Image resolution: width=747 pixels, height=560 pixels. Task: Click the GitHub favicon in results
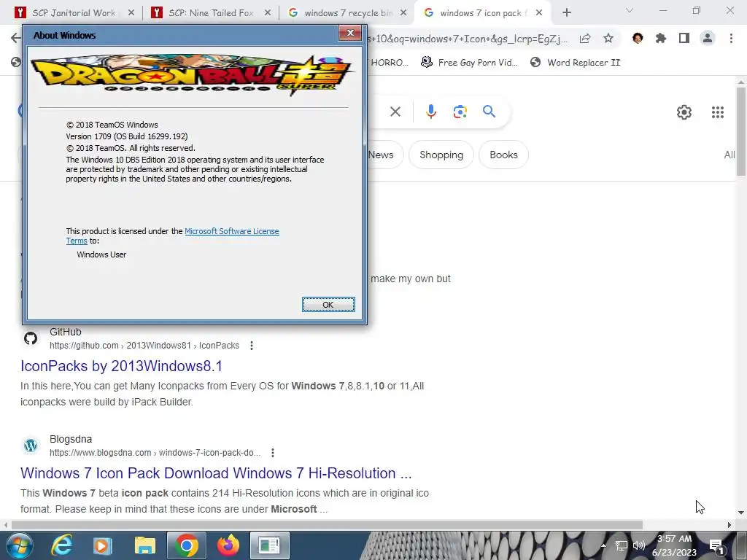tap(31, 338)
